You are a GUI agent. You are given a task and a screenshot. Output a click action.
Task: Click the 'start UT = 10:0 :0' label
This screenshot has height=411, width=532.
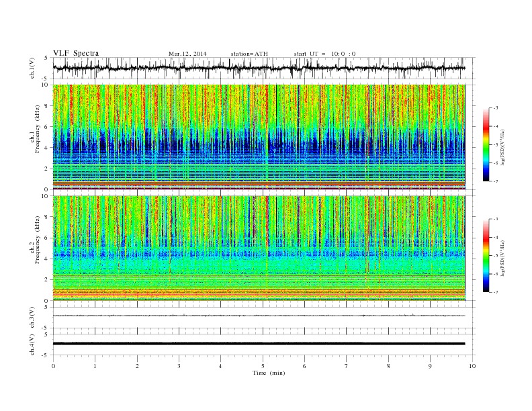click(x=324, y=54)
